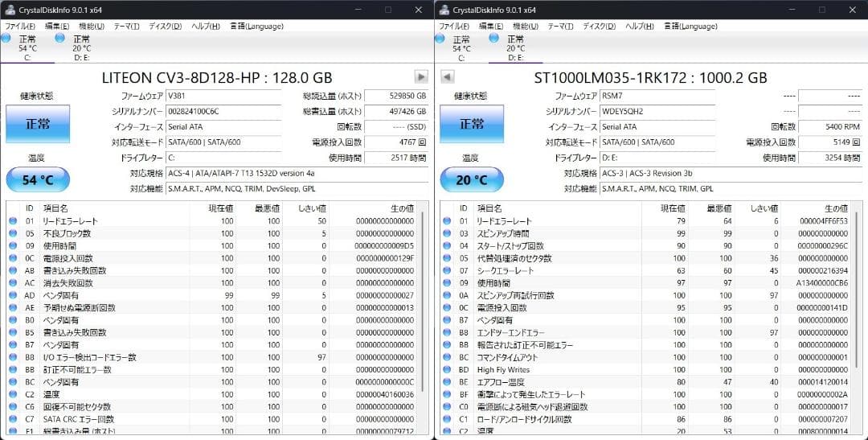Viewport: 868px width, 440px height.
Task: Click status dot of リードエラーレート in LITEON list
Action: click(x=13, y=221)
